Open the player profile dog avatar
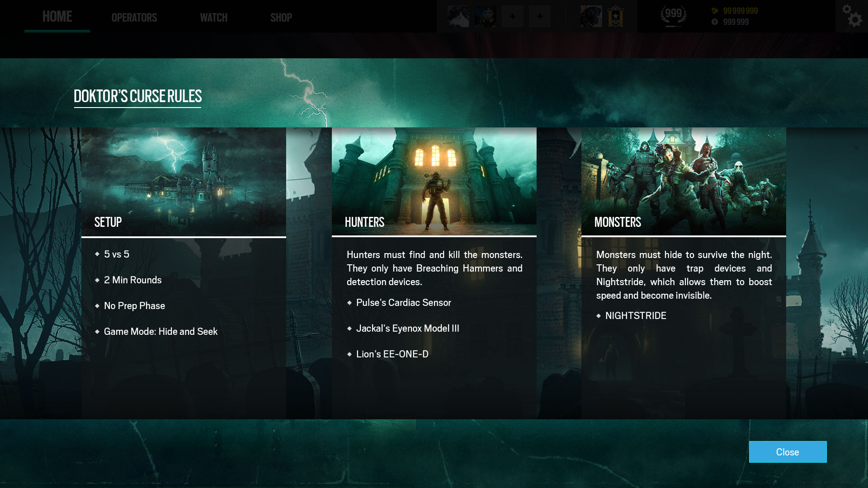868x488 pixels. pos(591,16)
